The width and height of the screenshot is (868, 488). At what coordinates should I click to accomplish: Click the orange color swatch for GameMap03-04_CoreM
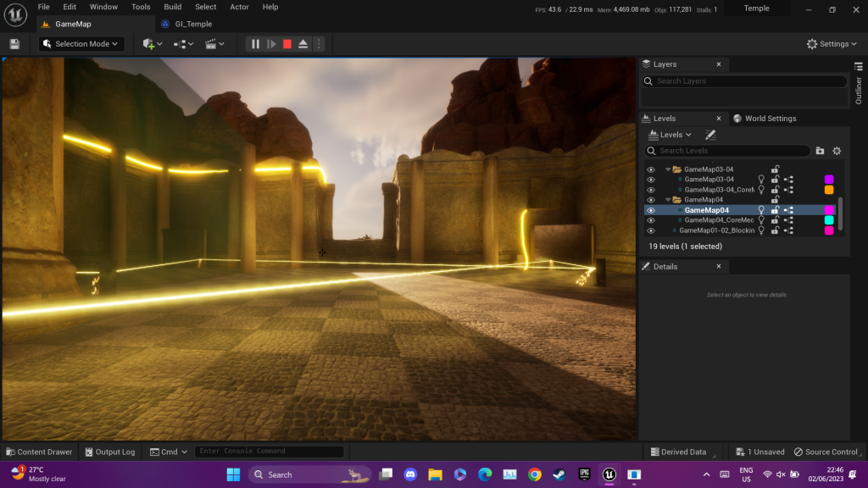point(829,190)
